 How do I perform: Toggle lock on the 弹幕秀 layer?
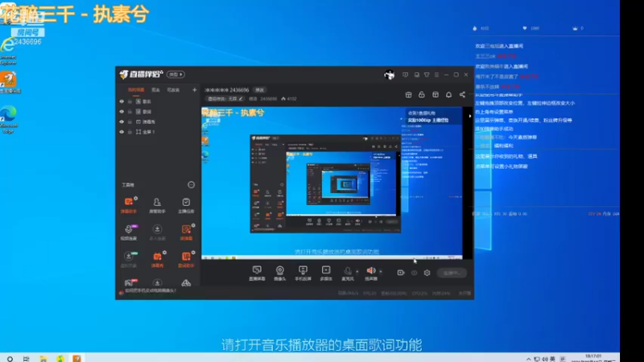130,122
